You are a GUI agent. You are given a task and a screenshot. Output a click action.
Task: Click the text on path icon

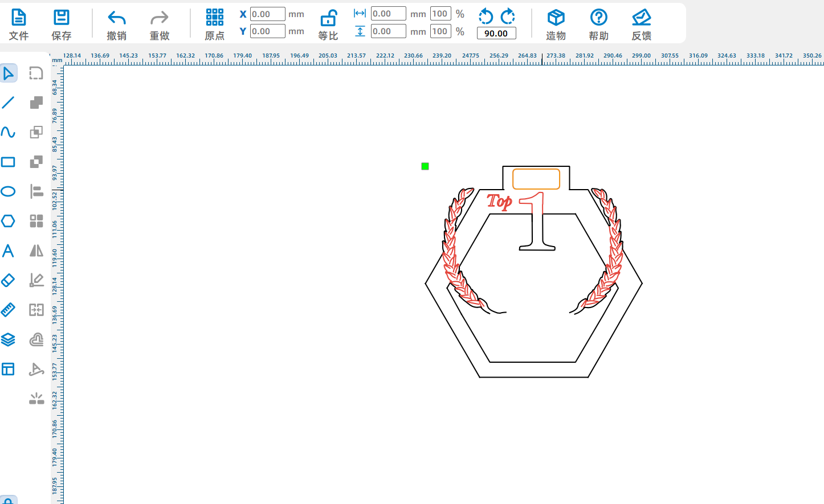tap(36, 369)
